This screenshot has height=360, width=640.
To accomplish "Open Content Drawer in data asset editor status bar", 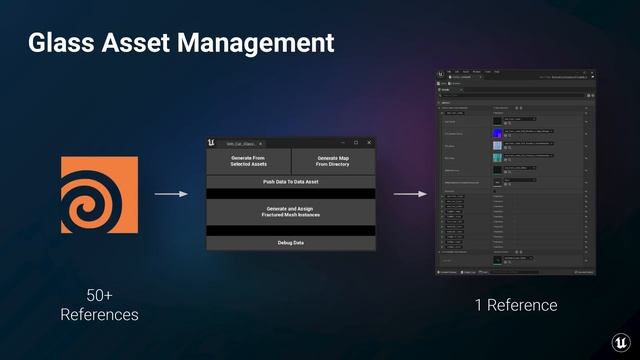I will click(447, 272).
